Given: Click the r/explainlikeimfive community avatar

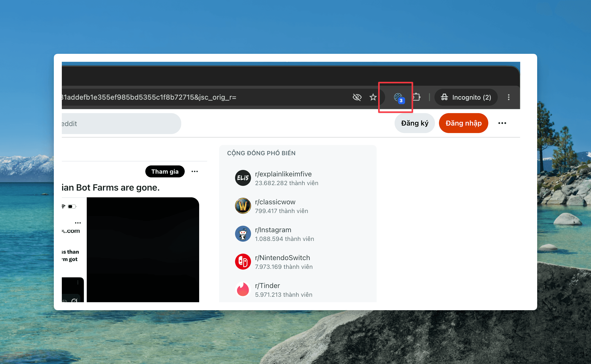Looking at the screenshot, I should click(243, 178).
